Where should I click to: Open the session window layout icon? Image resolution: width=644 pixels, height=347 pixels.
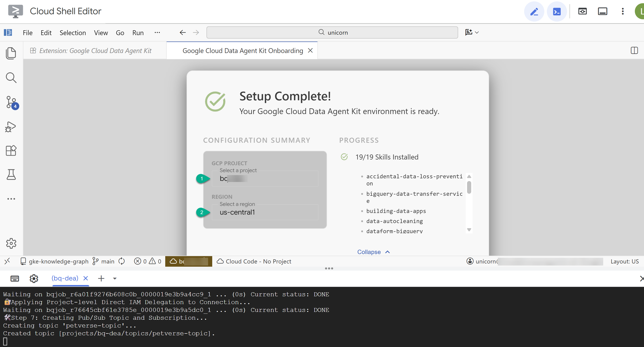(603, 11)
